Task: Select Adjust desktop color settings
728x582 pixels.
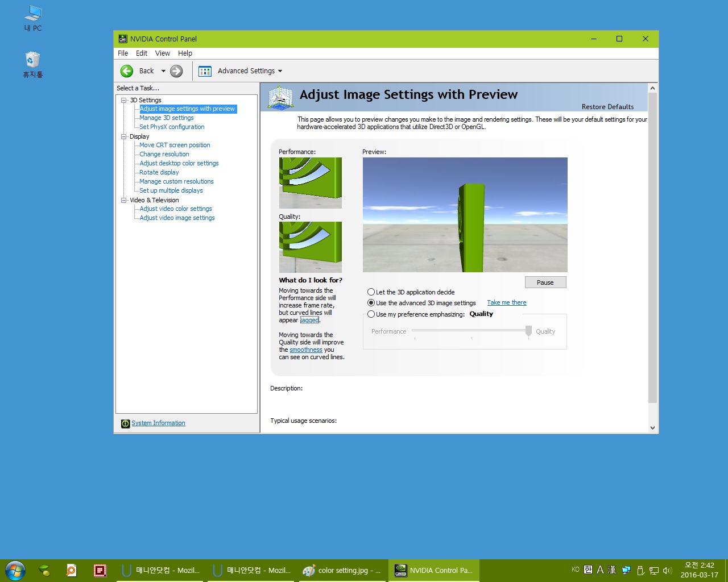Action: (x=179, y=164)
